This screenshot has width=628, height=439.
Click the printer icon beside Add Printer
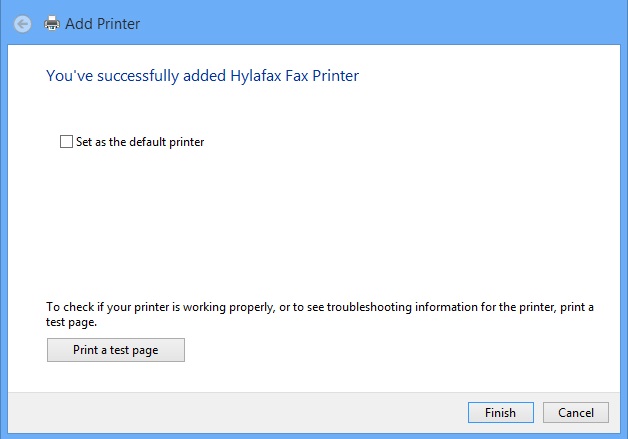tap(52, 24)
